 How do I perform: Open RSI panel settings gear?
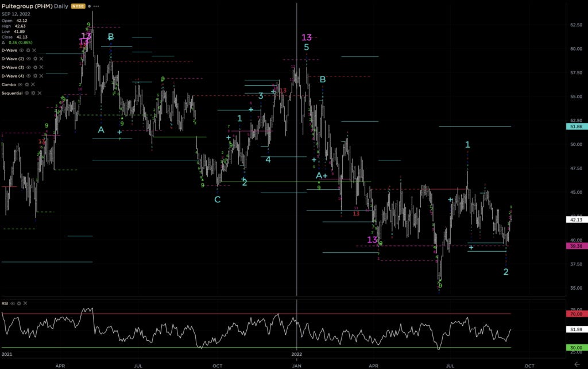click(x=19, y=303)
